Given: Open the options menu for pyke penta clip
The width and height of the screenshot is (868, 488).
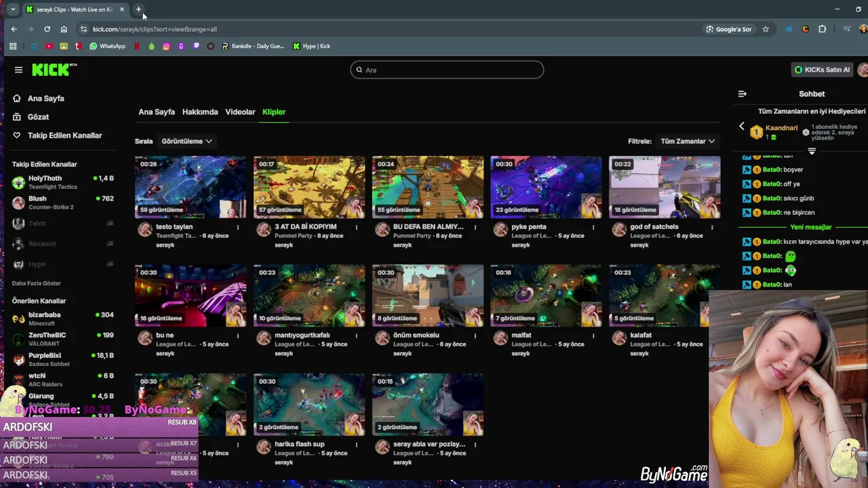Looking at the screenshot, I should coord(593,227).
